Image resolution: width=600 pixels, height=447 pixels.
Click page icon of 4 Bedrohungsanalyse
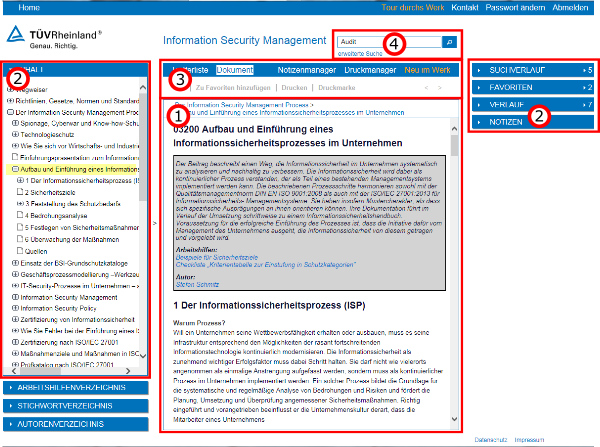pyautogui.click(x=20, y=215)
